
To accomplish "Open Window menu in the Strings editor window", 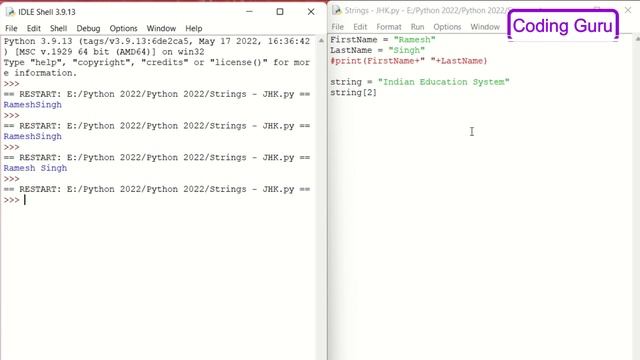I will click(x=485, y=27).
